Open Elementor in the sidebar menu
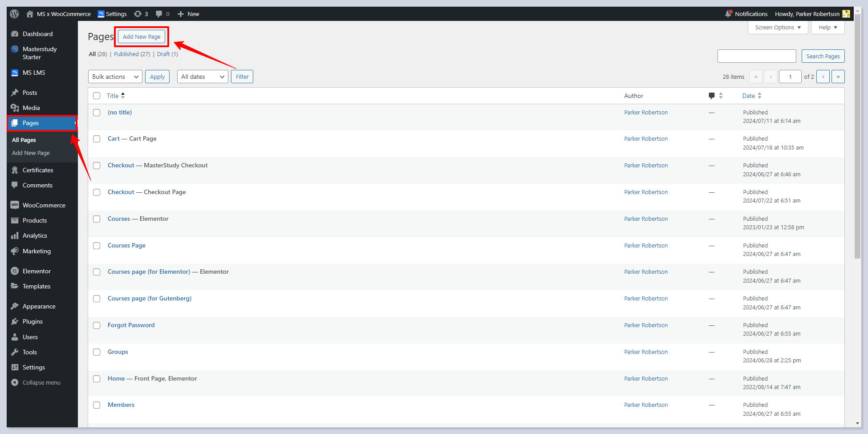 tap(37, 271)
